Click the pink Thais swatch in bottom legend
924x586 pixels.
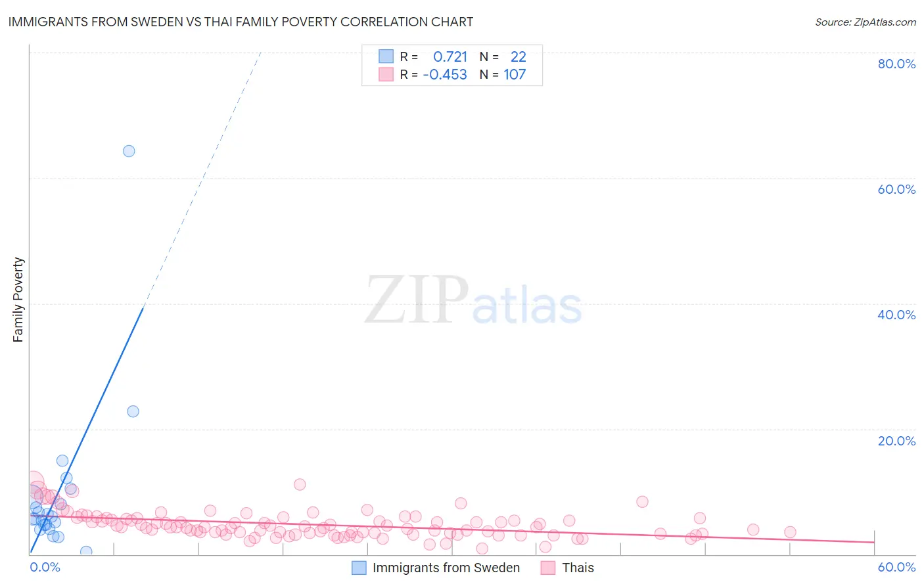click(548, 568)
